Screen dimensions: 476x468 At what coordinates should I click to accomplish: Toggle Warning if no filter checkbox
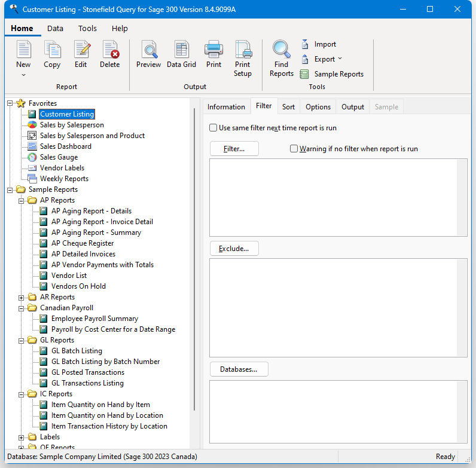[x=294, y=149]
